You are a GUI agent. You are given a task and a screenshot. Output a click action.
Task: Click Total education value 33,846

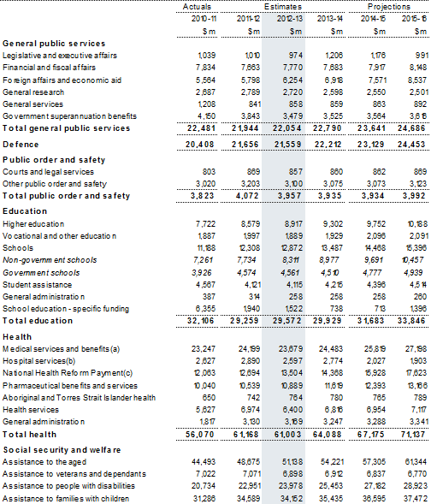point(411,321)
